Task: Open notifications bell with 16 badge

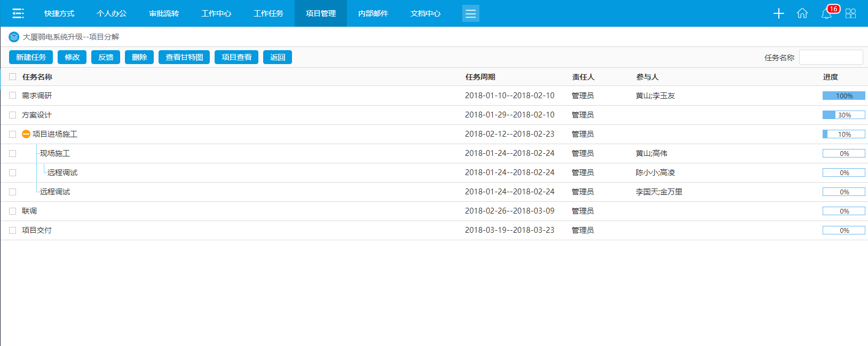Action: click(826, 13)
